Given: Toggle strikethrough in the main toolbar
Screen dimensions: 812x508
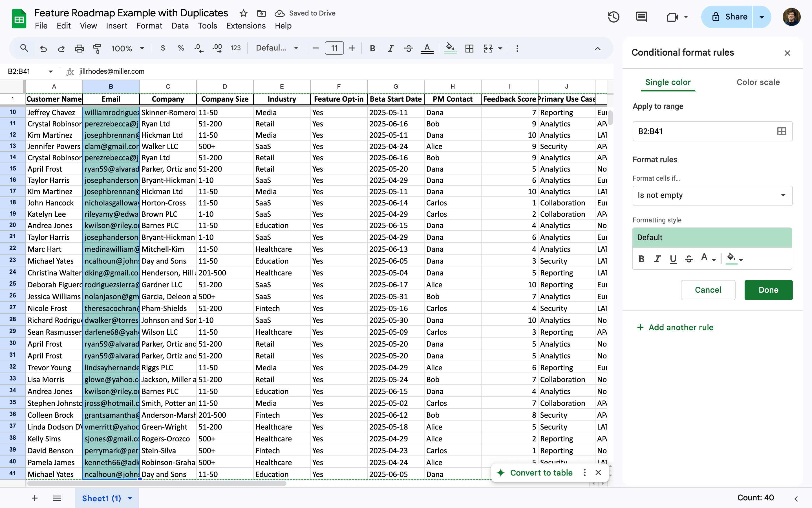Looking at the screenshot, I should tap(408, 48).
